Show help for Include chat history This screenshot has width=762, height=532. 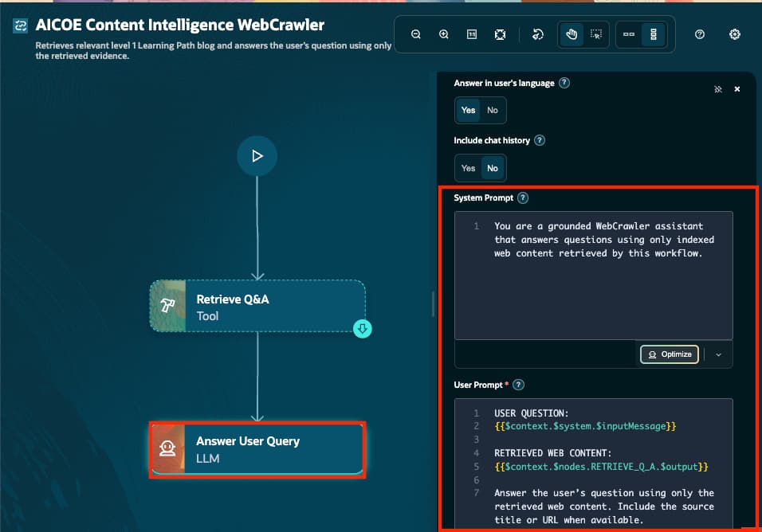[540, 140]
